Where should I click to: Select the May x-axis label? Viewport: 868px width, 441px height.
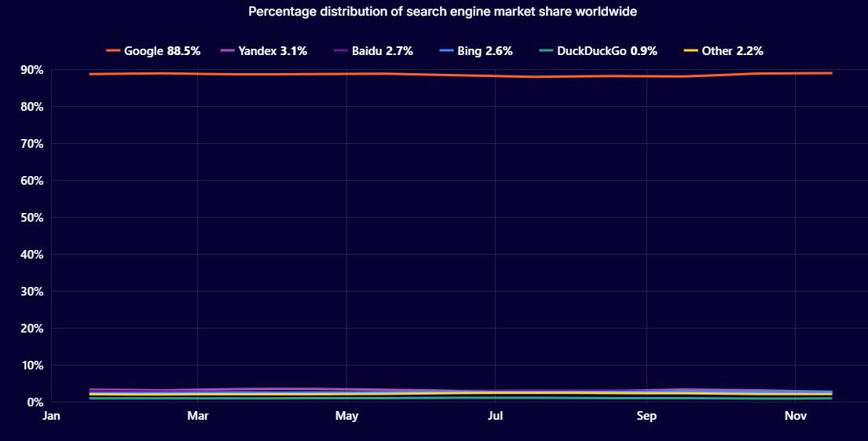point(346,416)
